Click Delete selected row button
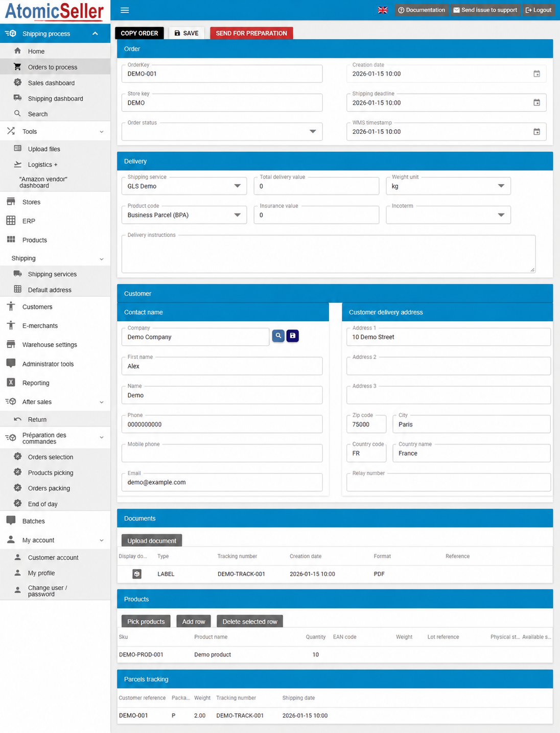The image size is (560, 733). point(250,621)
